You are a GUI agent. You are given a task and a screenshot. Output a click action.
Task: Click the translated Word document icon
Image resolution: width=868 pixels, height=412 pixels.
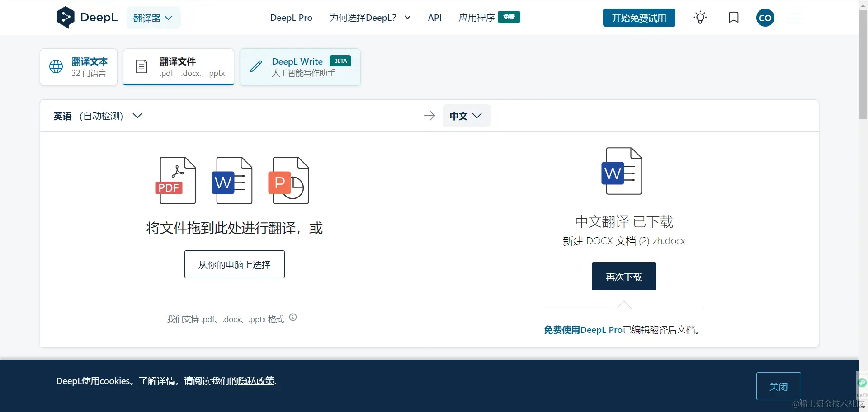(622, 171)
